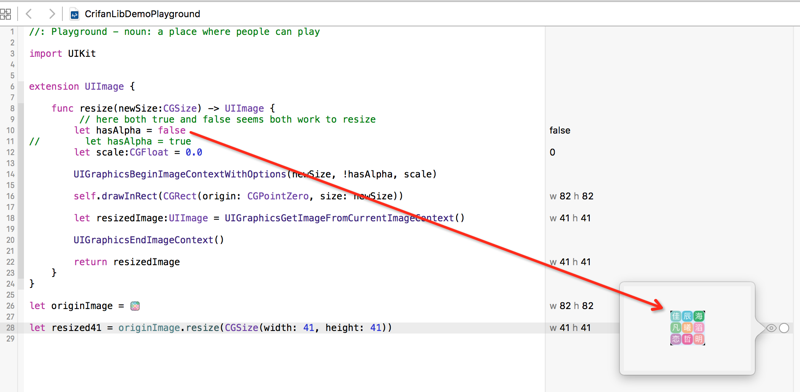Click the resized image preview in popover

688,328
